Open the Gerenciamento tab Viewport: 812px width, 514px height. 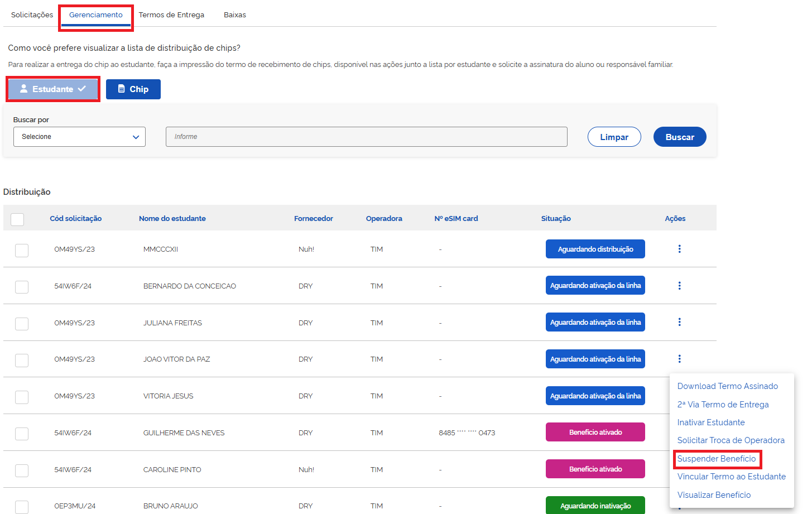96,15
